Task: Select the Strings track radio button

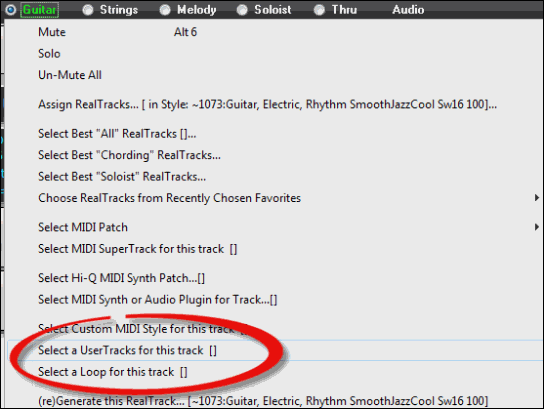Action: (x=88, y=10)
